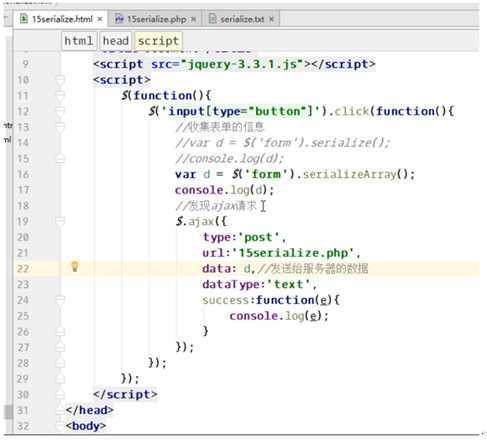The image size is (487, 443).
Task: Click the click method on line 12
Action: click(x=351, y=111)
